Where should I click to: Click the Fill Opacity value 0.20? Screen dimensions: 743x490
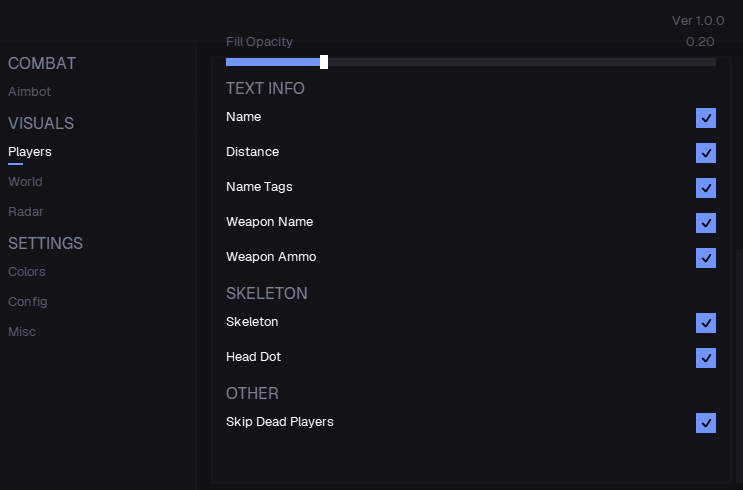[x=700, y=42]
